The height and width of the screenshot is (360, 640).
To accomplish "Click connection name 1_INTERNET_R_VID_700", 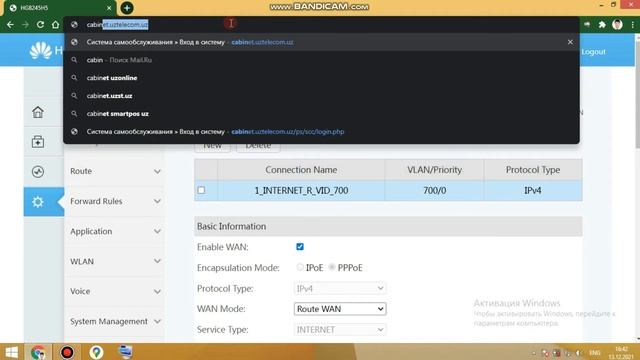I will pos(301,191).
